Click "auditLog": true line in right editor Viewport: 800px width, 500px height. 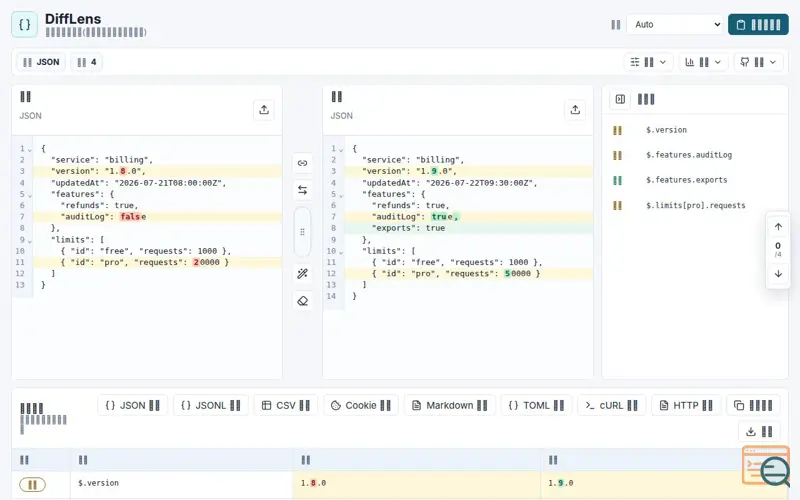pos(469,217)
